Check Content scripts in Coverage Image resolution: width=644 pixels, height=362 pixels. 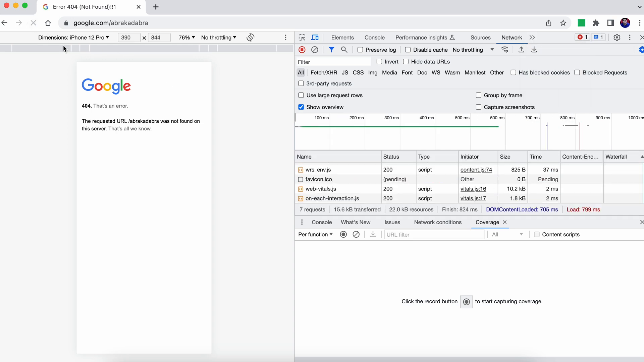point(537,235)
